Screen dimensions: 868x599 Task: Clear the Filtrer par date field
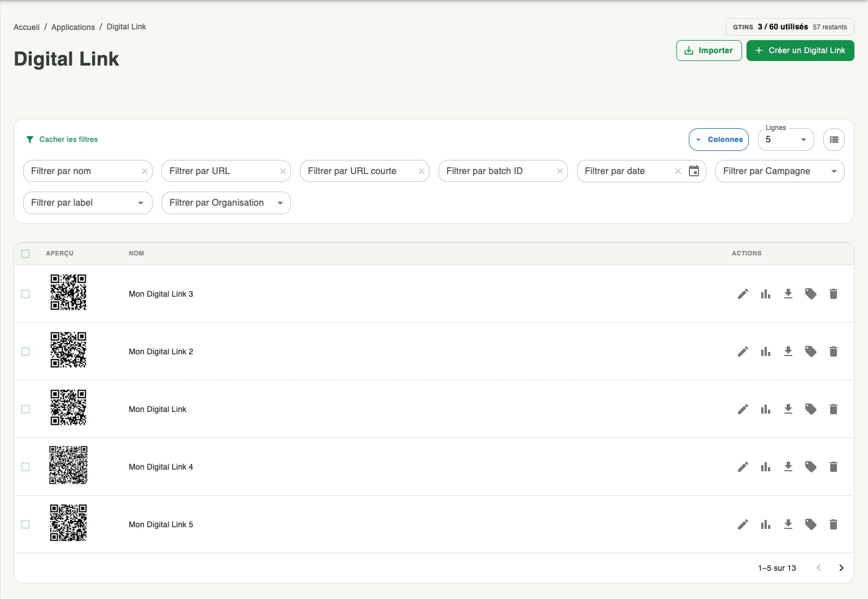click(x=678, y=171)
